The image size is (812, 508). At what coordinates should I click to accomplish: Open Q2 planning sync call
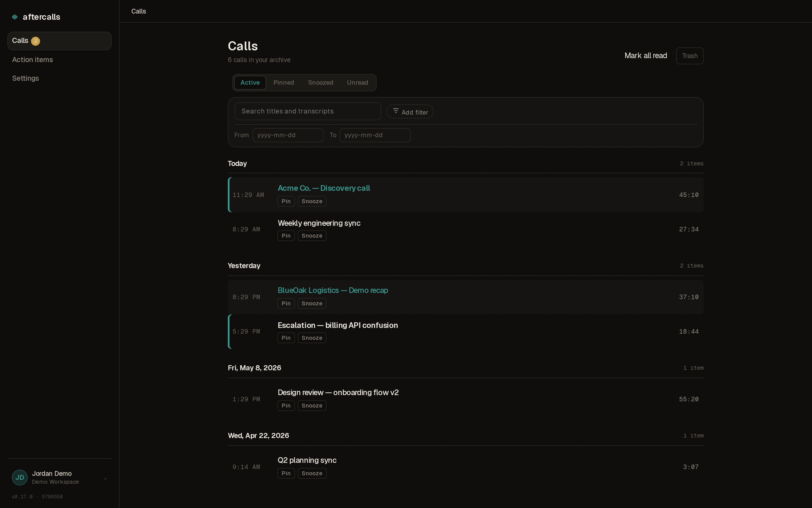pyautogui.click(x=307, y=460)
